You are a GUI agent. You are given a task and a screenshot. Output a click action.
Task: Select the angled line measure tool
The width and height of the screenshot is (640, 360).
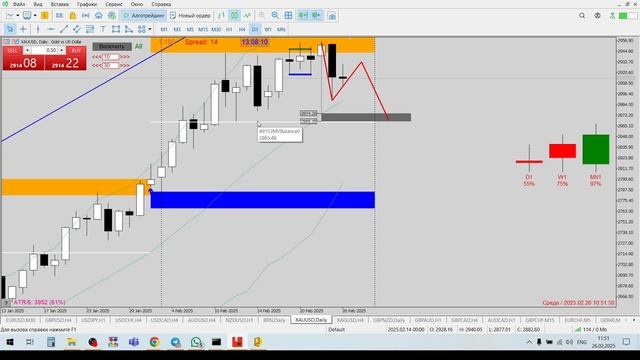[129, 29]
